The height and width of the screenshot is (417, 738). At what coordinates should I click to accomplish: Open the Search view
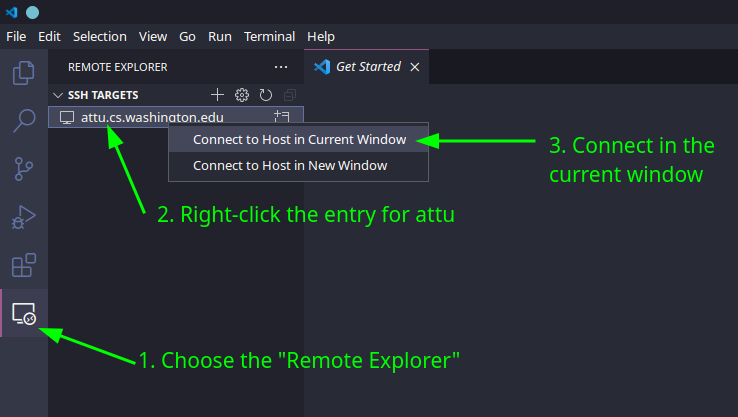(x=23, y=121)
